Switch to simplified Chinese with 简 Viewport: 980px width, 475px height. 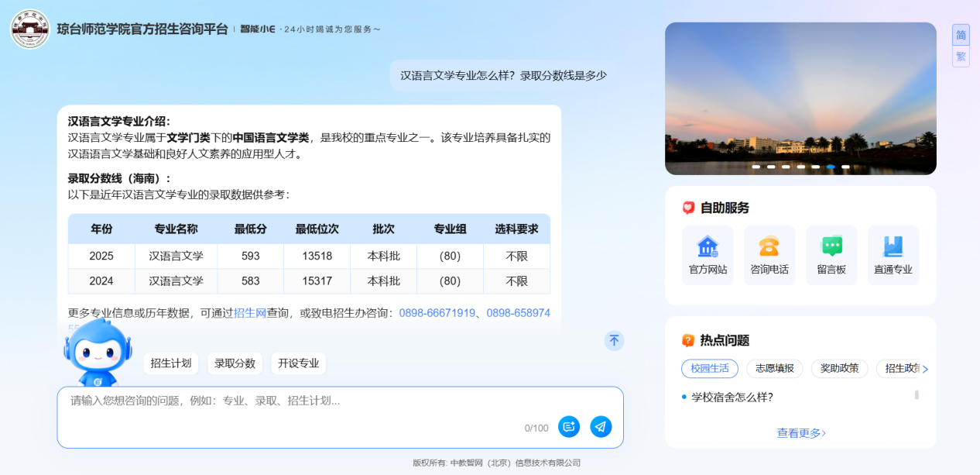(x=961, y=36)
